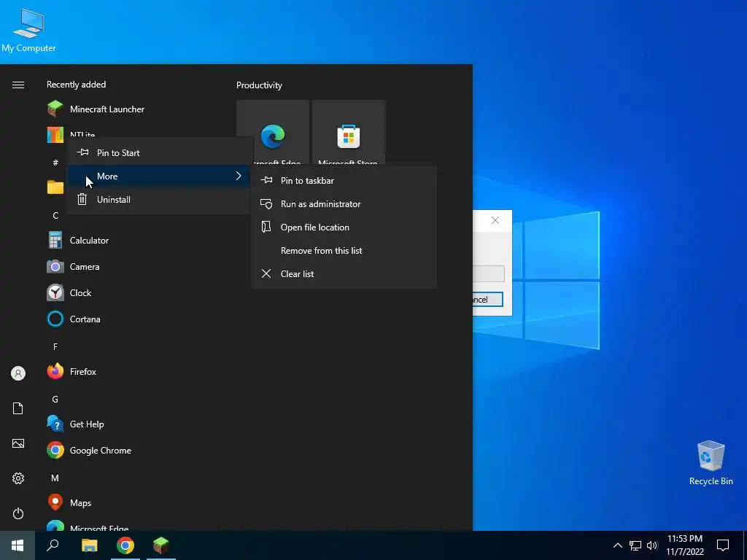This screenshot has height=560, width=747.
Task: Choose Run as administrator
Action: 344,204
